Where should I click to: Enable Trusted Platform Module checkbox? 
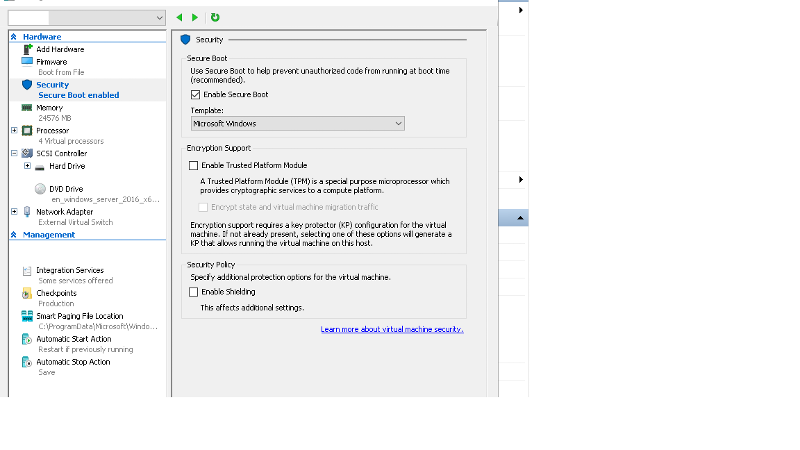[x=195, y=165]
